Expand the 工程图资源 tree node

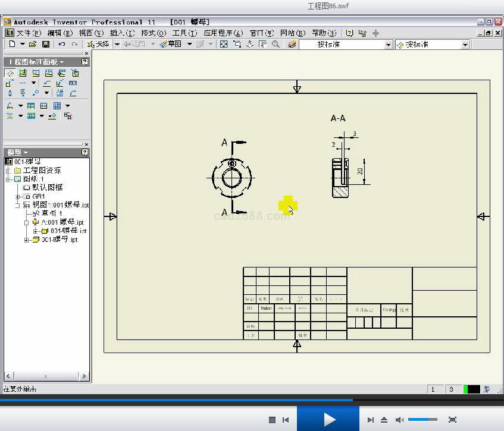9,171
